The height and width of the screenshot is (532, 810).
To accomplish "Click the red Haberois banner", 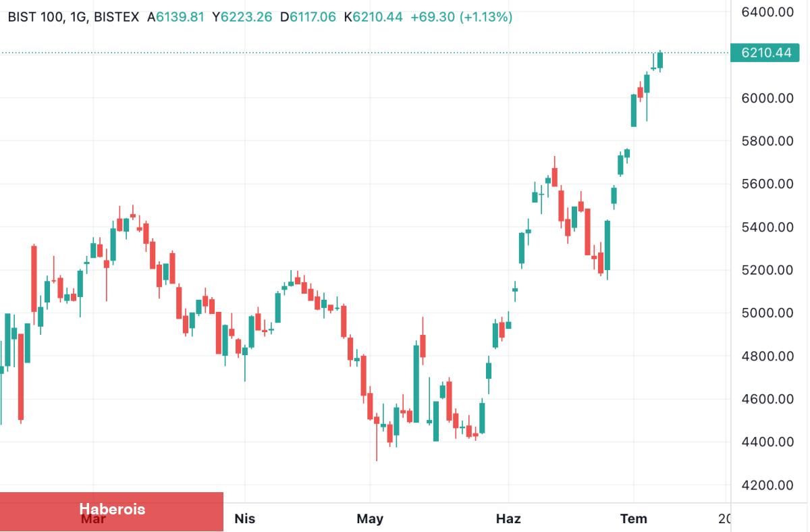I will 111,511.
